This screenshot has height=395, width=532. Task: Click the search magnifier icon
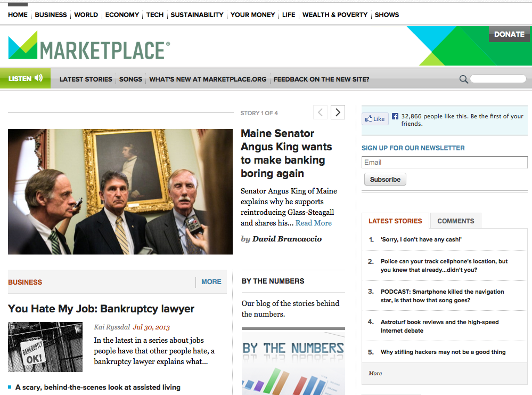463,79
